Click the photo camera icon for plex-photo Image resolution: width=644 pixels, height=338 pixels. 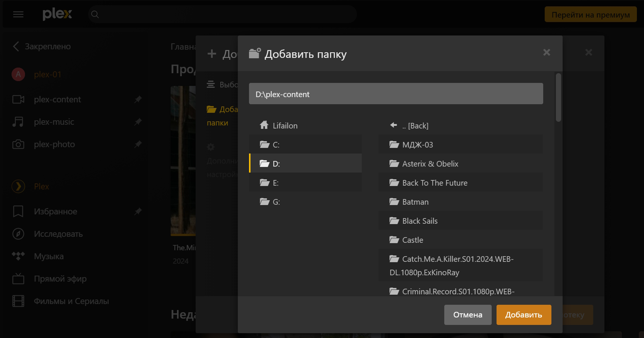(x=18, y=144)
